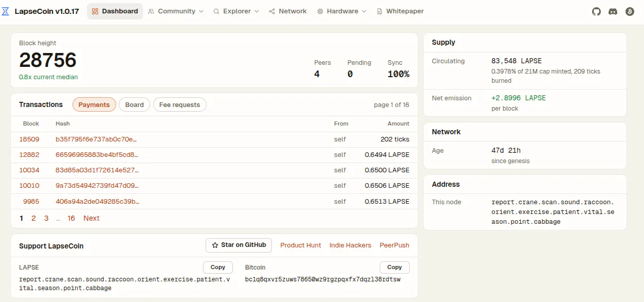Select the Dashboard menu item
This screenshot has height=302, width=644.
click(x=115, y=11)
